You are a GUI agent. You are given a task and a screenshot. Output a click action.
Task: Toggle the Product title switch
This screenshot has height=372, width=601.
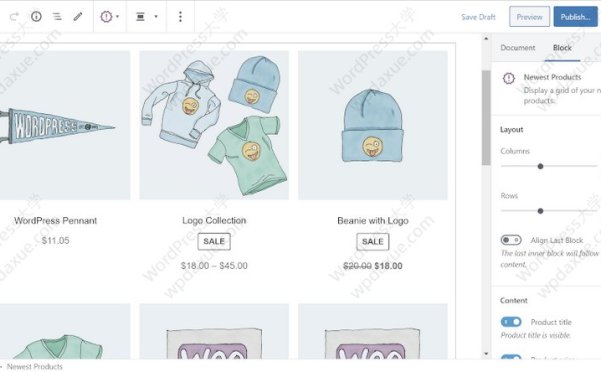511,322
